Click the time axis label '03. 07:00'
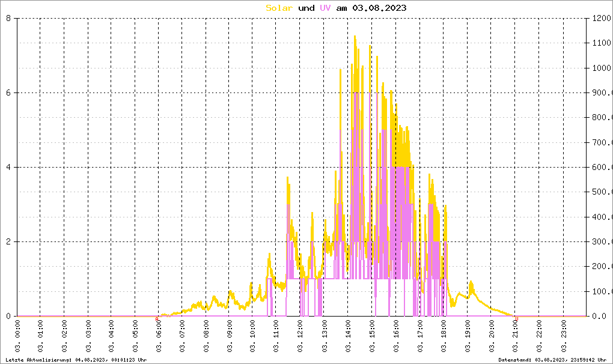 pyautogui.click(x=182, y=336)
